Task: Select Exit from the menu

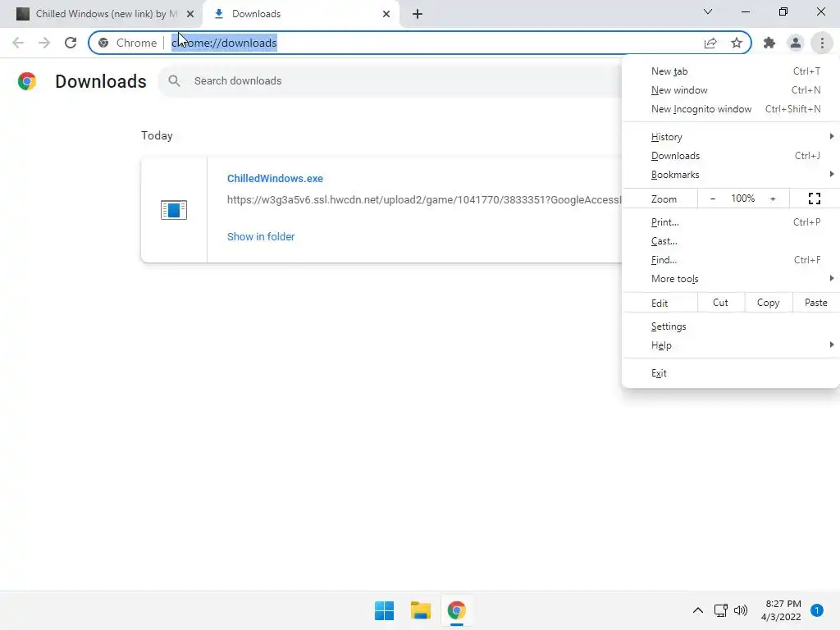Action: click(731, 373)
